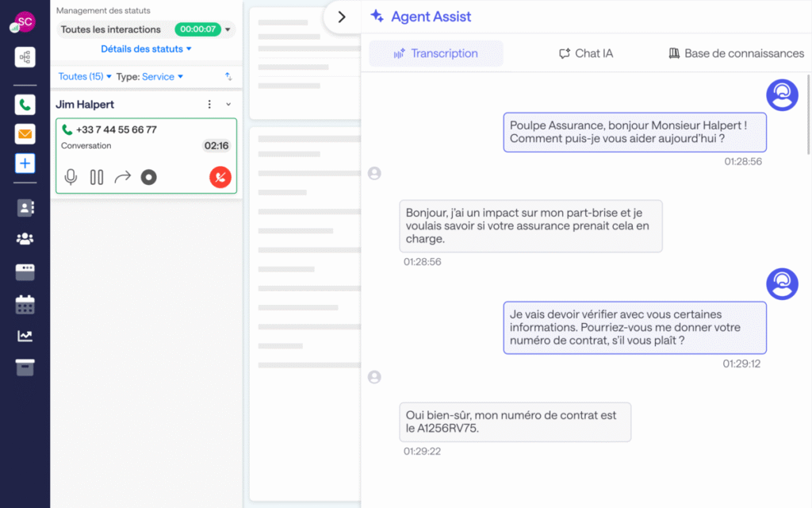
Task: Hang up the call with red button
Action: click(220, 177)
